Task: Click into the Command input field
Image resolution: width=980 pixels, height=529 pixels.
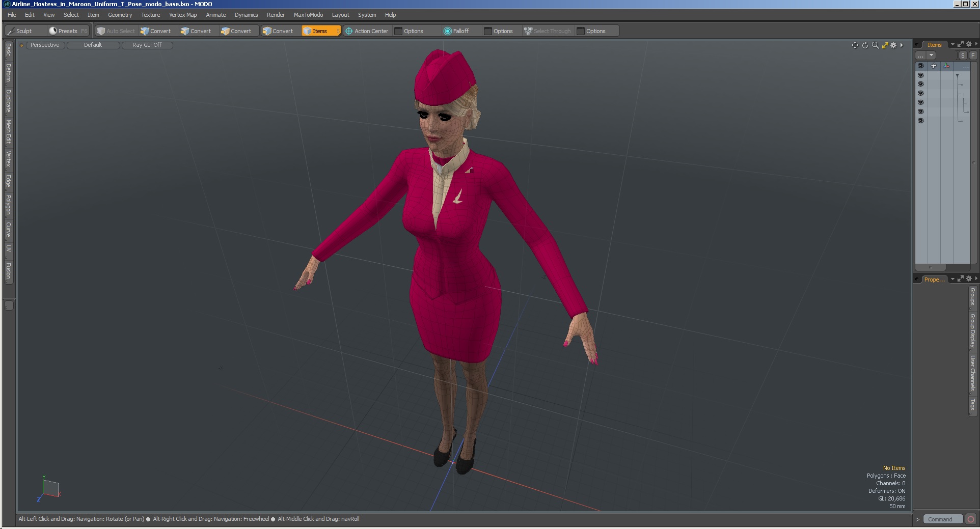Action: tap(943, 519)
